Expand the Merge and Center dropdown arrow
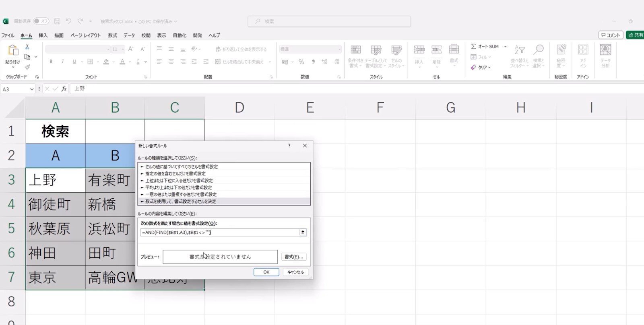Screen dimensions: 644x325 pos(270,62)
